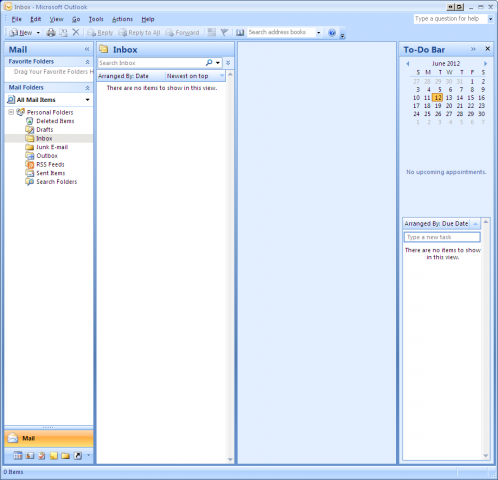Select the Search Folders item

pyautogui.click(x=57, y=182)
